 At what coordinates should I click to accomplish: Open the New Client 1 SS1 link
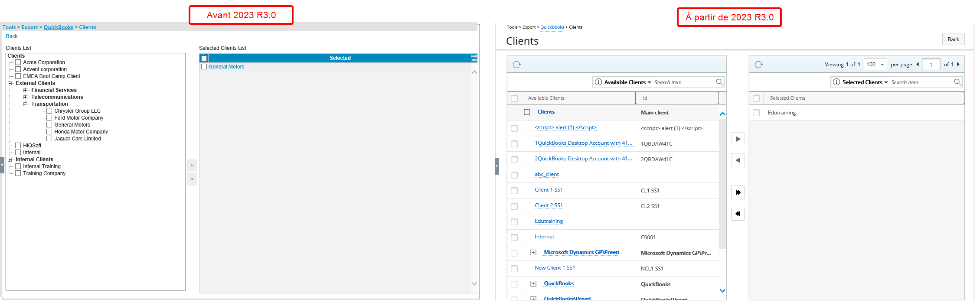[x=555, y=268]
